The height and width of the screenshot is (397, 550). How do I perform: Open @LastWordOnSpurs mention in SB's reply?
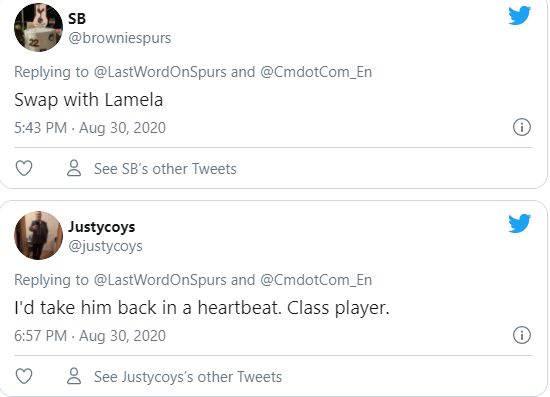pos(160,72)
